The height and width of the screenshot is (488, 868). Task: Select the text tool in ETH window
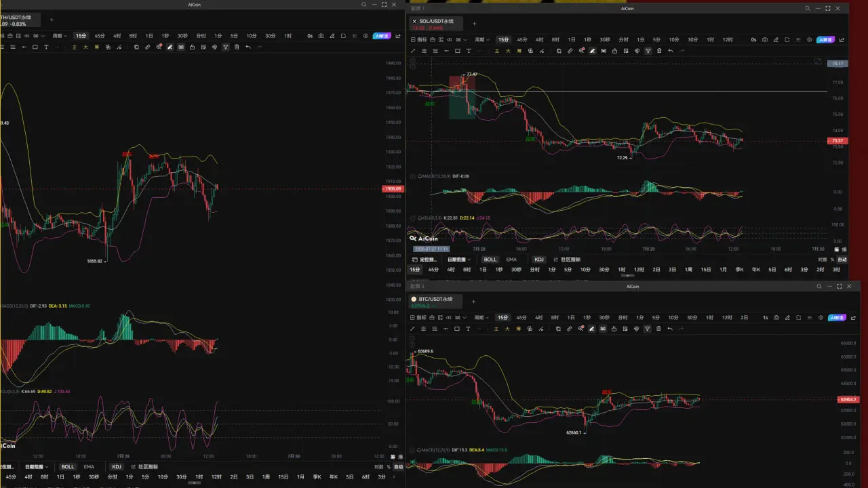pyautogui.click(x=46, y=46)
